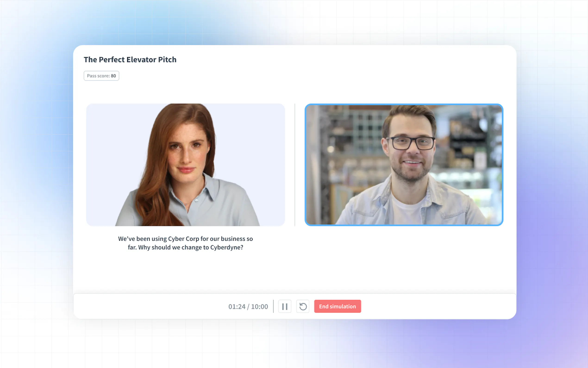Click the number 80 in the pass score

pos(113,76)
